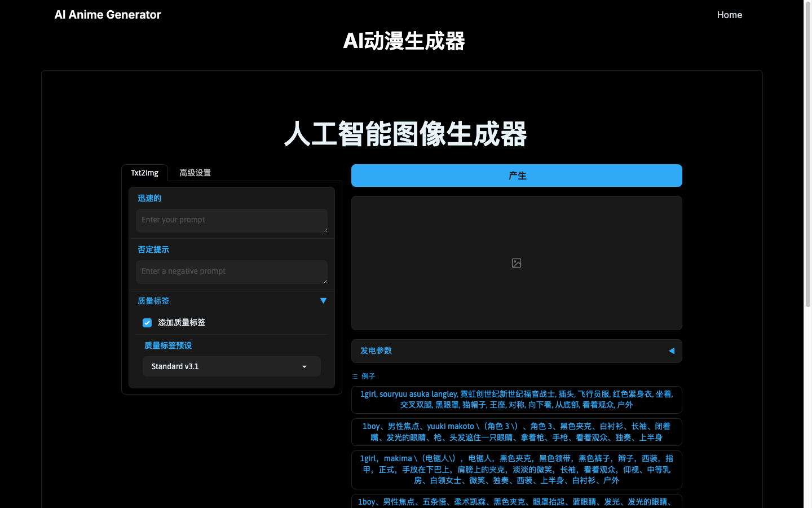The image size is (812, 508).
Task: Click the blue triangle next to 质量标签
Action: 323,300
